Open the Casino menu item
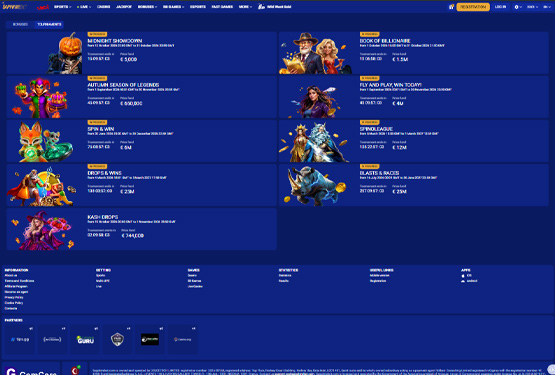Image resolution: width=555 pixels, height=375 pixels. coord(103,7)
